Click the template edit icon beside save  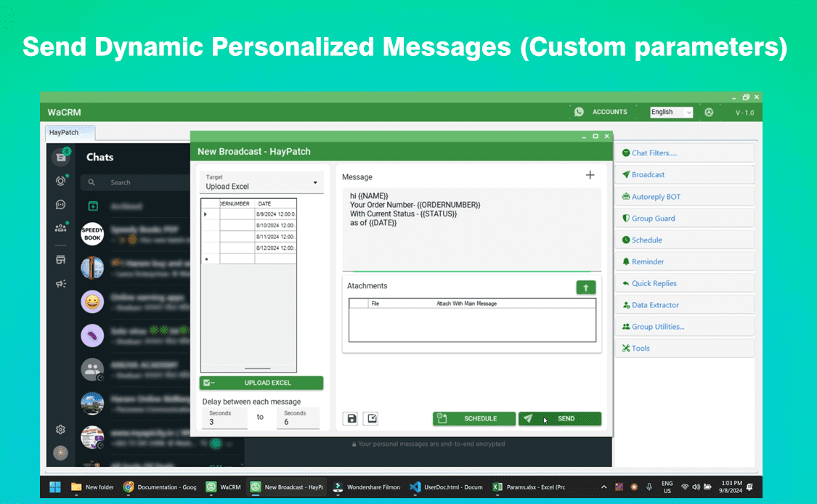click(370, 418)
